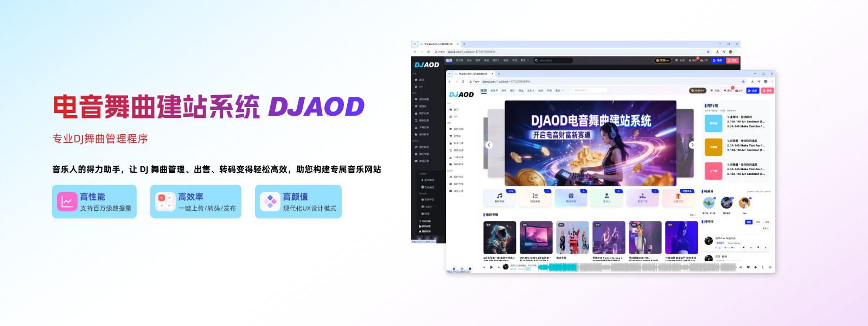The width and height of the screenshot is (868, 326).
Task: Download the first ranking list song
Action: click(x=765, y=247)
